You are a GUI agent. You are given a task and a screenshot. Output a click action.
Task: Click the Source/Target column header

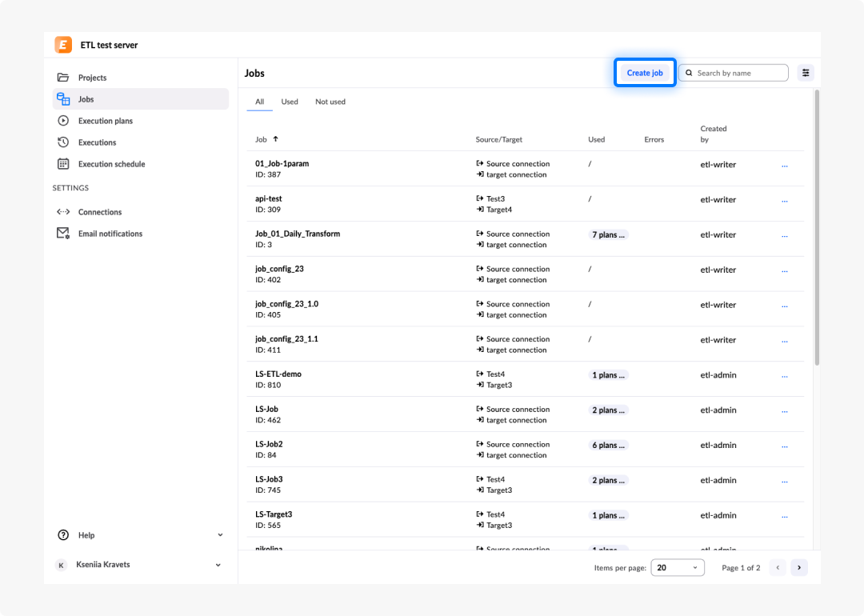coord(498,139)
